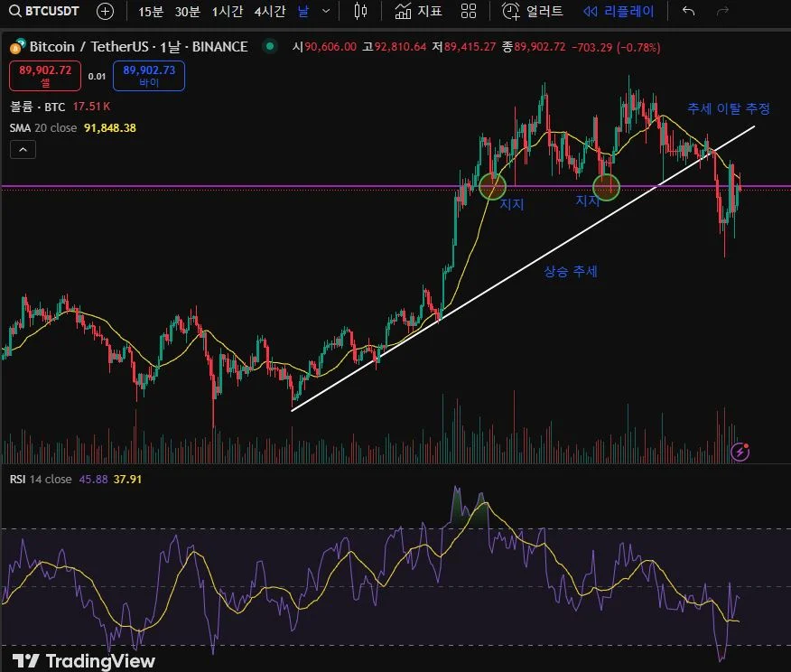This screenshot has width=791, height=672.
Task: Click the add symbol plus icon
Action: (105, 11)
